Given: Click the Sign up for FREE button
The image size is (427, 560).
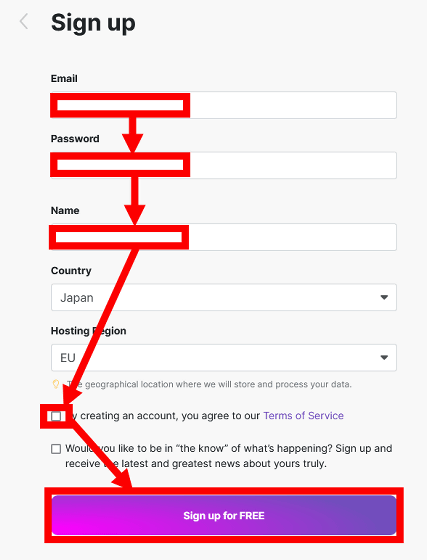Looking at the screenshot, I should pos(224,515).
